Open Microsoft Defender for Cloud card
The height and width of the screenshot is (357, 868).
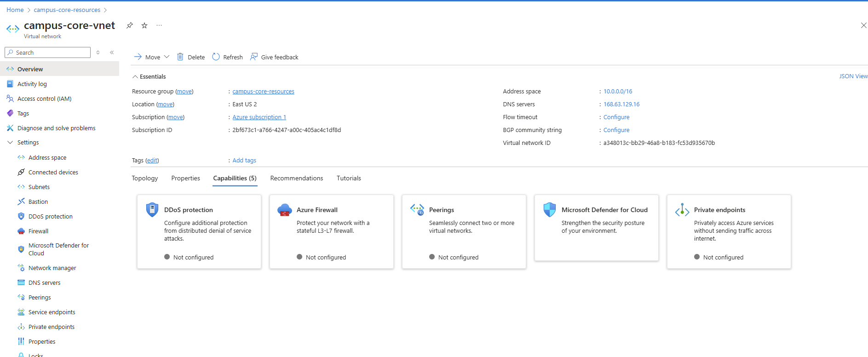point(597,228)
